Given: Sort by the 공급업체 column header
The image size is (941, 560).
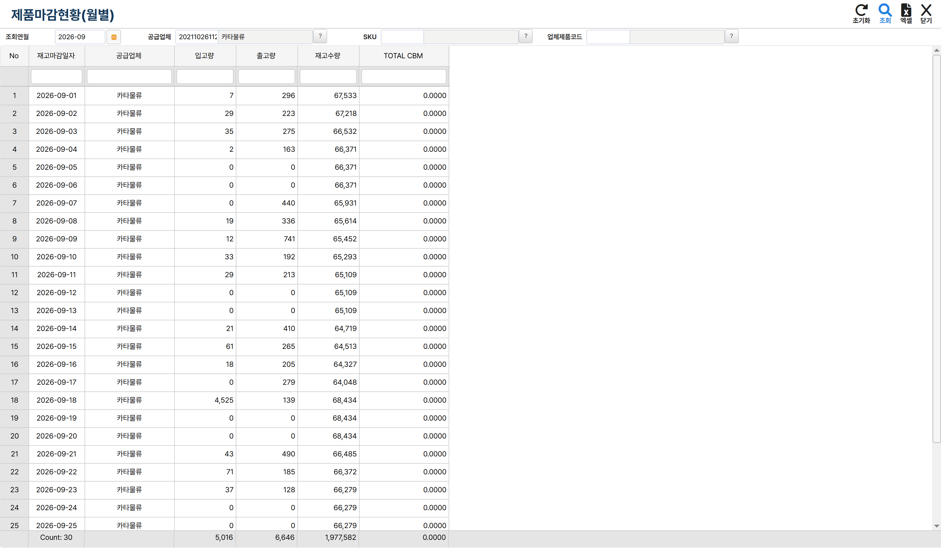Looking at the screenshot, I should coord(129,56).
